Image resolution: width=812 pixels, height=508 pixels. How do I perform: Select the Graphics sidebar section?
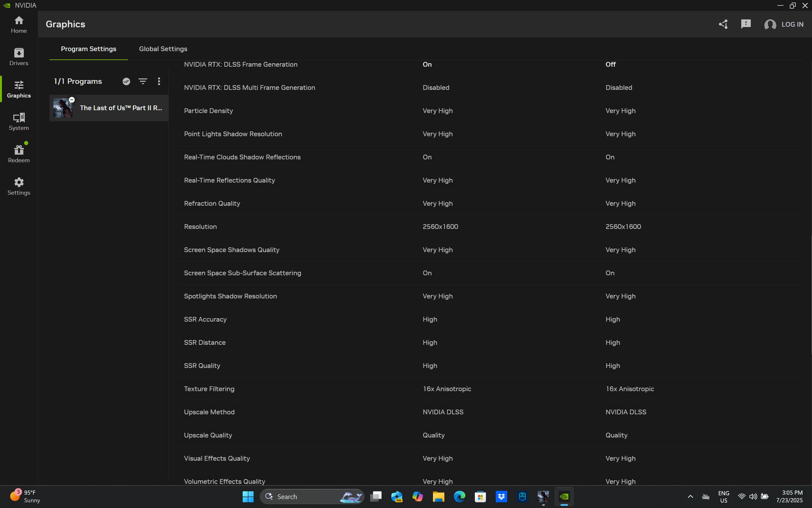tap(19, 89)
